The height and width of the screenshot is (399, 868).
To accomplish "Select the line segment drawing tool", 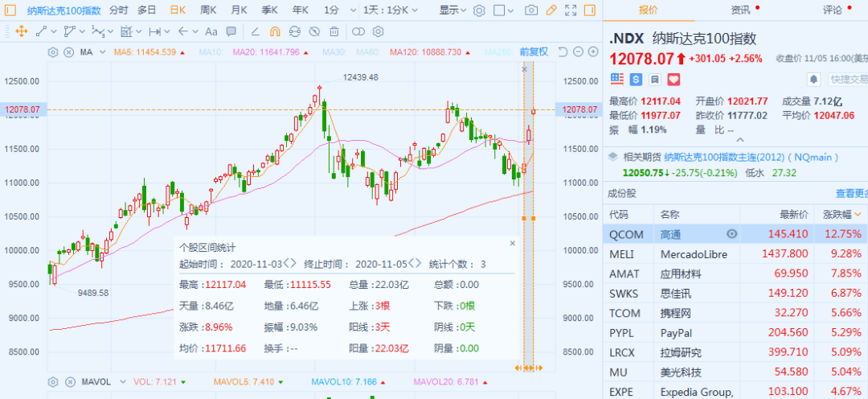I will point(41,31).
